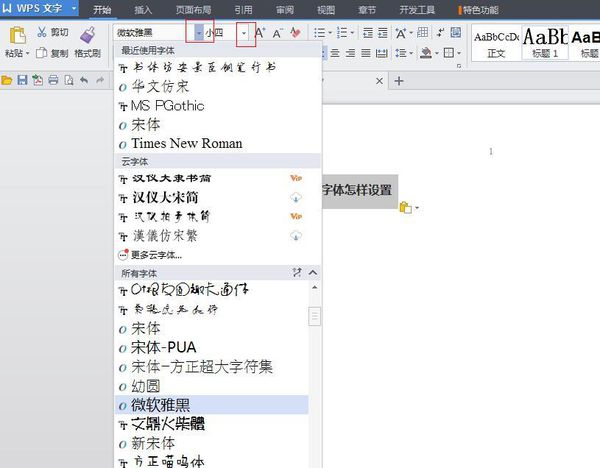Image resolution: width=600 pixels, height=468 pixels.
Task: Click the Copy icon
Action: (x=41, y=53)
